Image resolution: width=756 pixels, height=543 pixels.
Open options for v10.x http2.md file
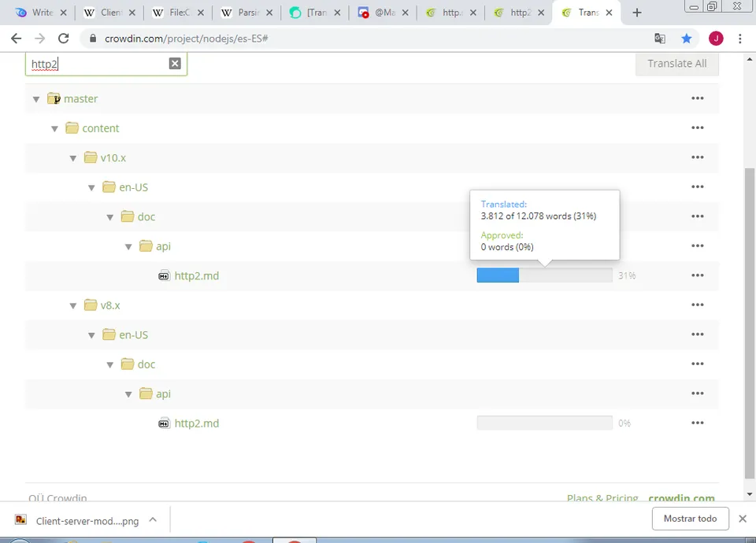pos(697,275)
